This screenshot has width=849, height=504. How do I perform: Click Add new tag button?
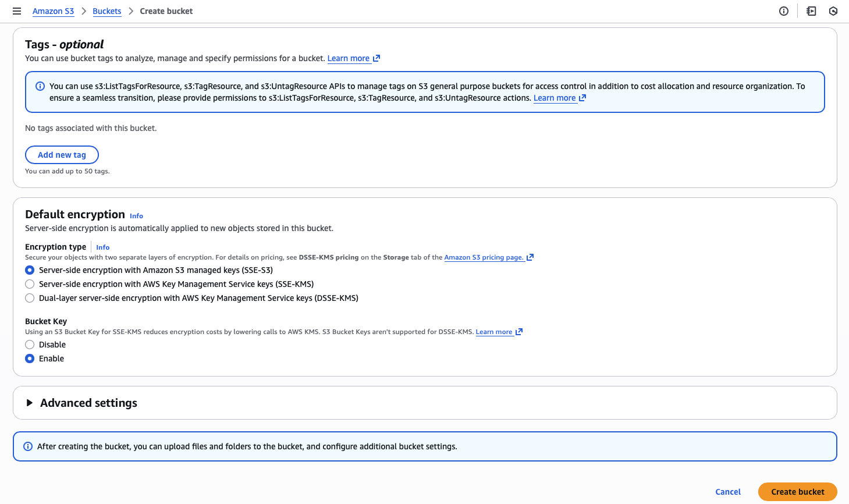(x=62, y=155)
